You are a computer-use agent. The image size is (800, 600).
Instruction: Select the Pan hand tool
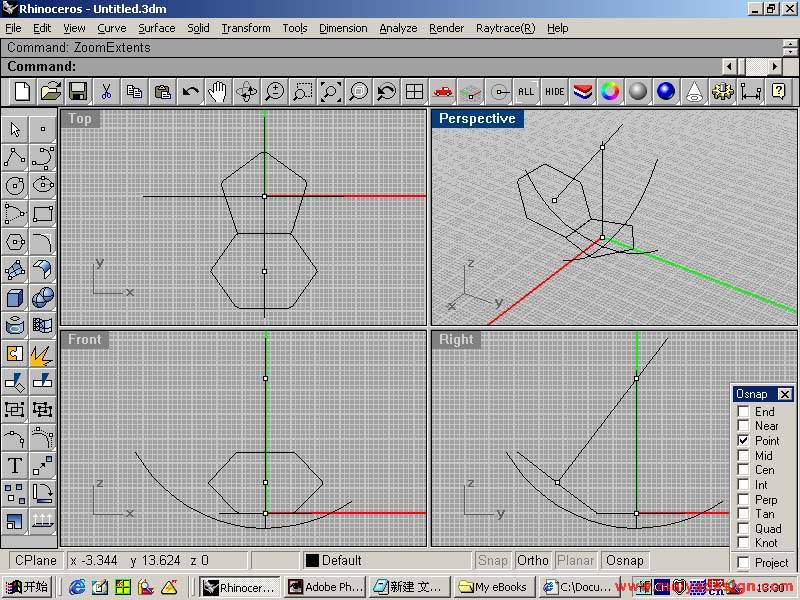(218, 92)
